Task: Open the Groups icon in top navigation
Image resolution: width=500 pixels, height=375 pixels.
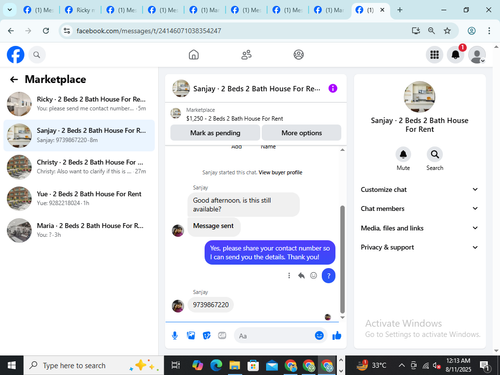Action: 298,55
